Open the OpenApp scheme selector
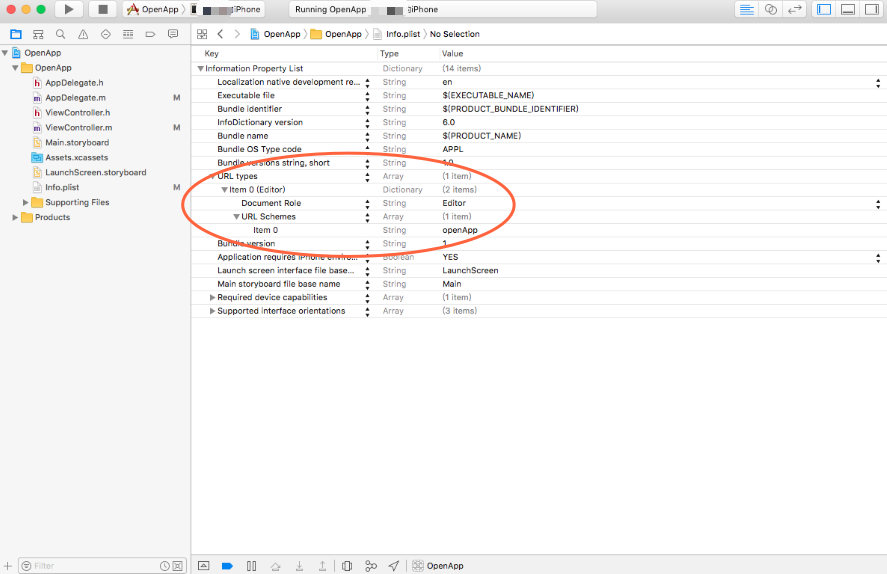 [153, 9]
